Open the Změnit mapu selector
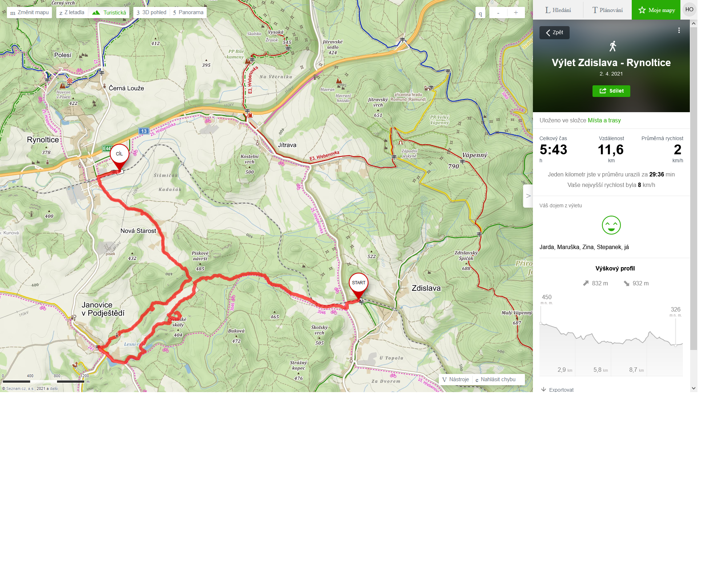The height and width of the screenshot is (562, 728). [29, 12]
